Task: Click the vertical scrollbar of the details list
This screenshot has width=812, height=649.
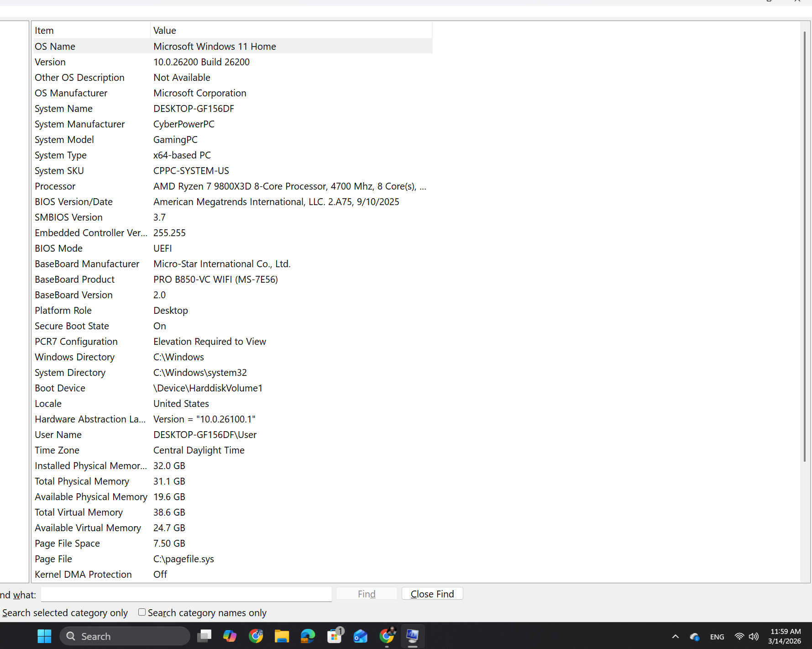Action: pyautogui.click(x=805, y=247)
